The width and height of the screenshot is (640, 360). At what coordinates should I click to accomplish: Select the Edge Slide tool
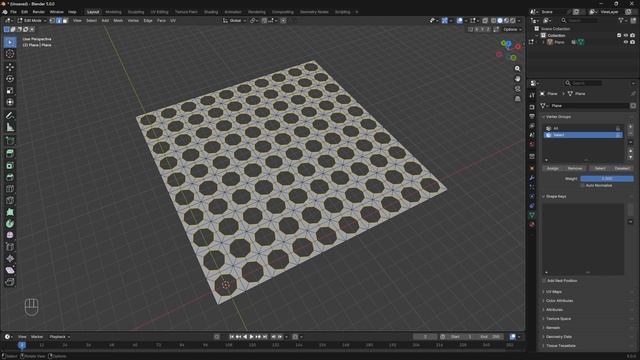coord(10,247)
